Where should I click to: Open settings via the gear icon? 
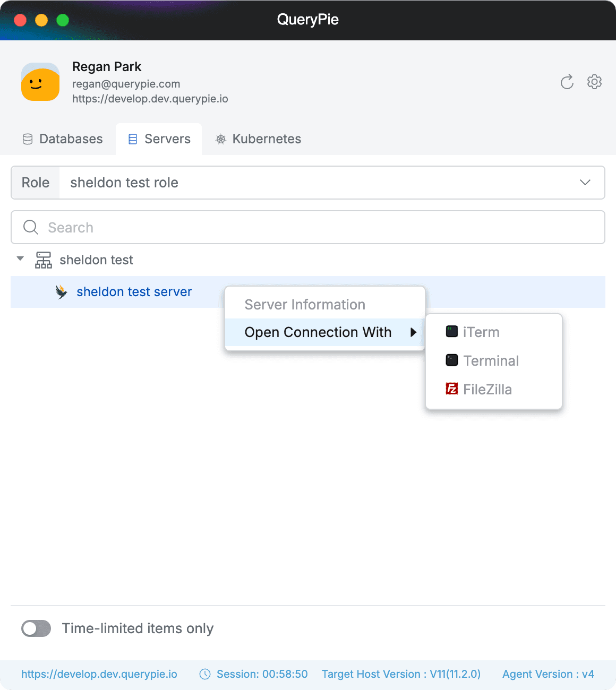click(594, 82)
